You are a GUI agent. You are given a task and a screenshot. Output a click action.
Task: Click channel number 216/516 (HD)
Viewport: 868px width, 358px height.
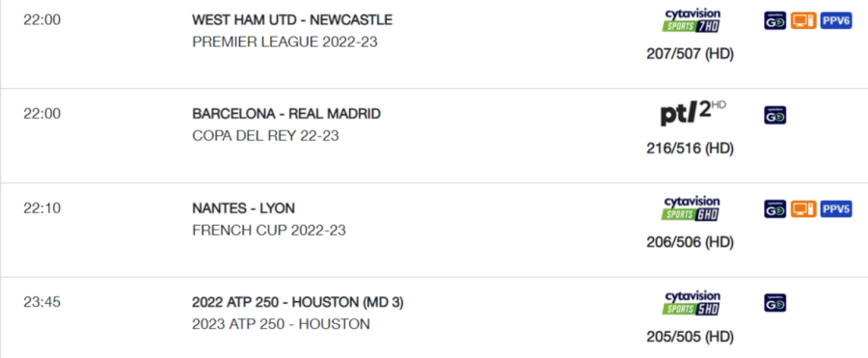[x=690, y=149]
